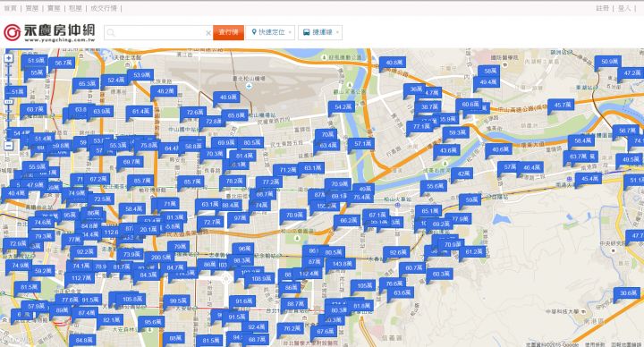Select the 49.4萬 price marker
644x347 pixels.
tap(487, 82)
